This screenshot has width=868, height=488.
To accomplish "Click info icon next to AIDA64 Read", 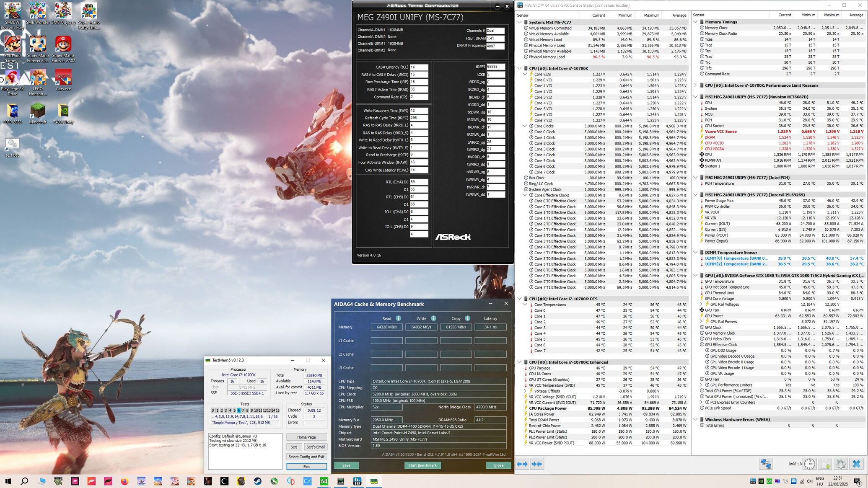I will click(x=398, y=318).
